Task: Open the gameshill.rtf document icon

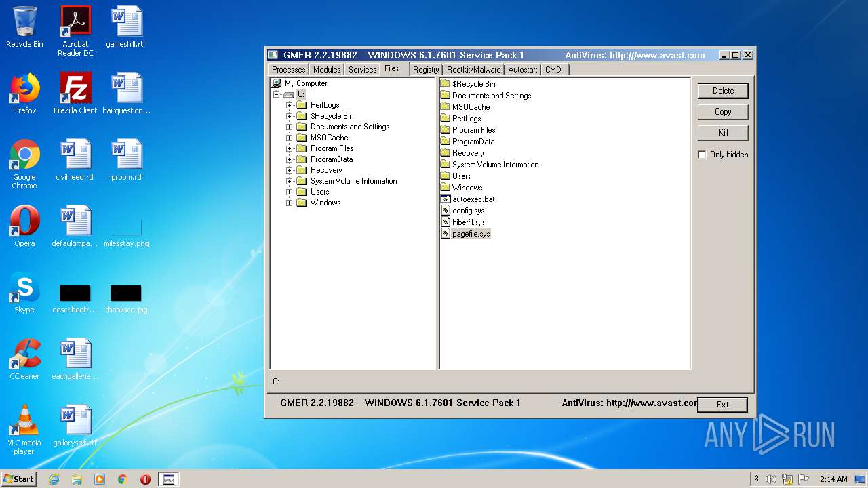Action: [126, 27]
